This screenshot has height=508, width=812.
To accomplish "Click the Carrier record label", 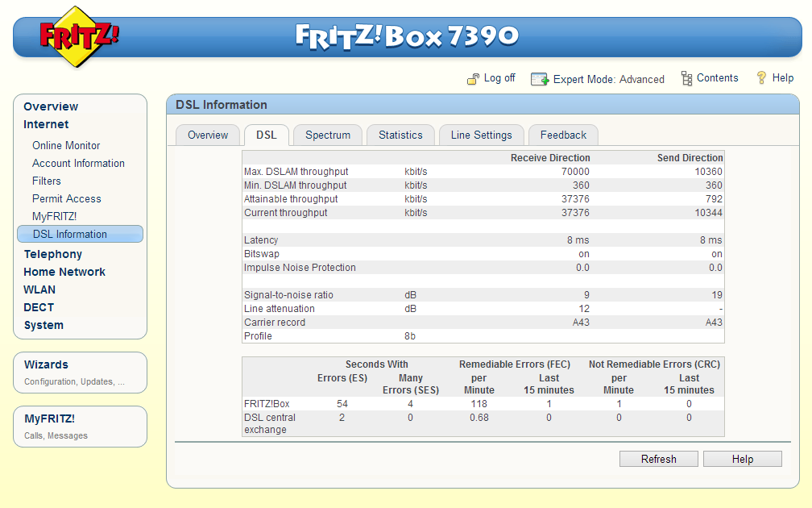I will tap(275, 323).
